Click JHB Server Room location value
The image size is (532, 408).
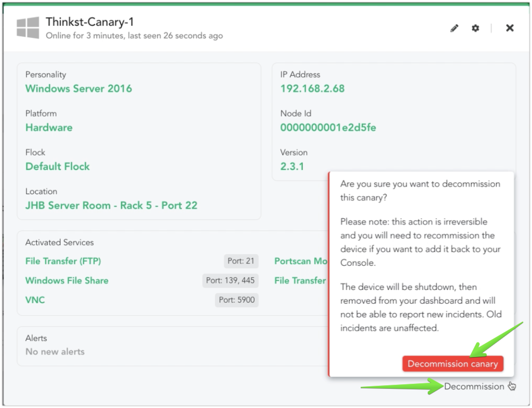(x=111, y=205)
